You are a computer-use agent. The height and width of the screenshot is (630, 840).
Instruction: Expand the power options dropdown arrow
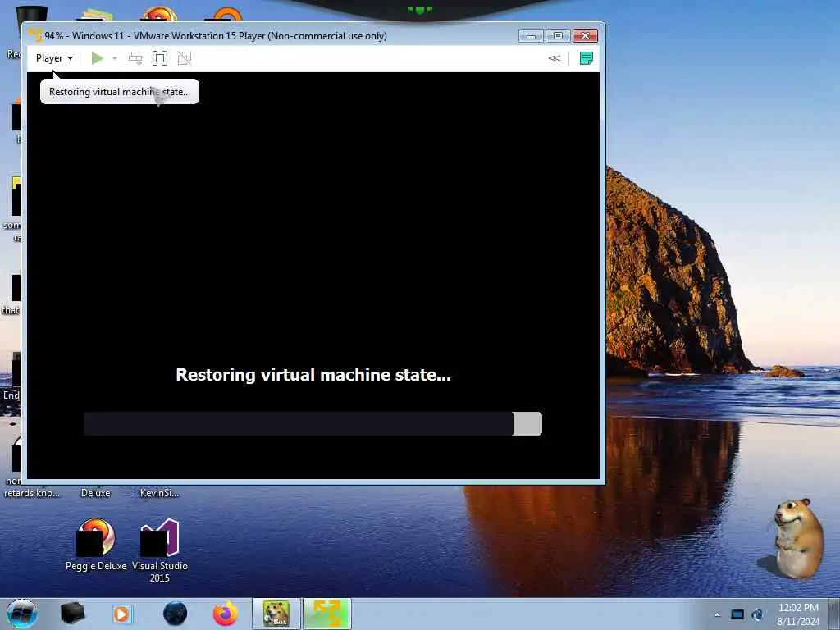[115, 58]
